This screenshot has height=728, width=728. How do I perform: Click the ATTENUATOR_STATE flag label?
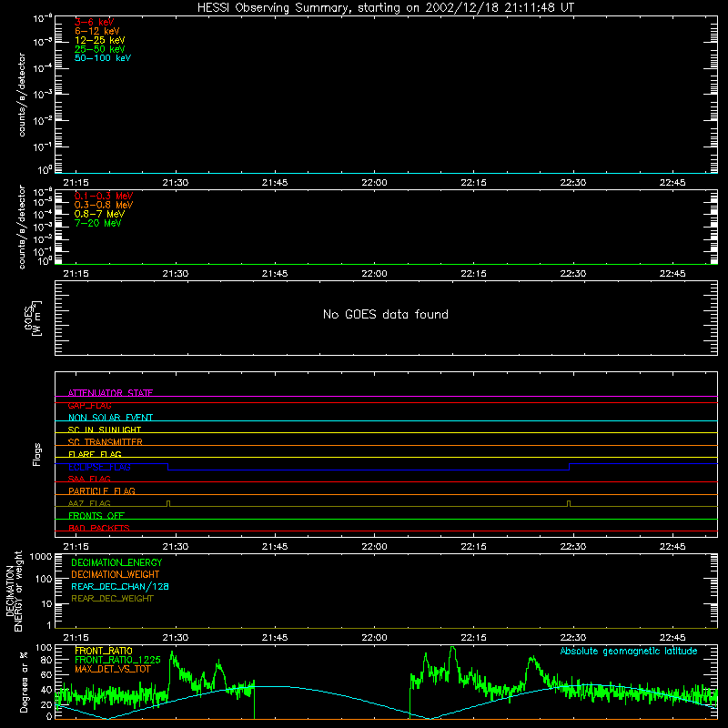tap(110, 393)
